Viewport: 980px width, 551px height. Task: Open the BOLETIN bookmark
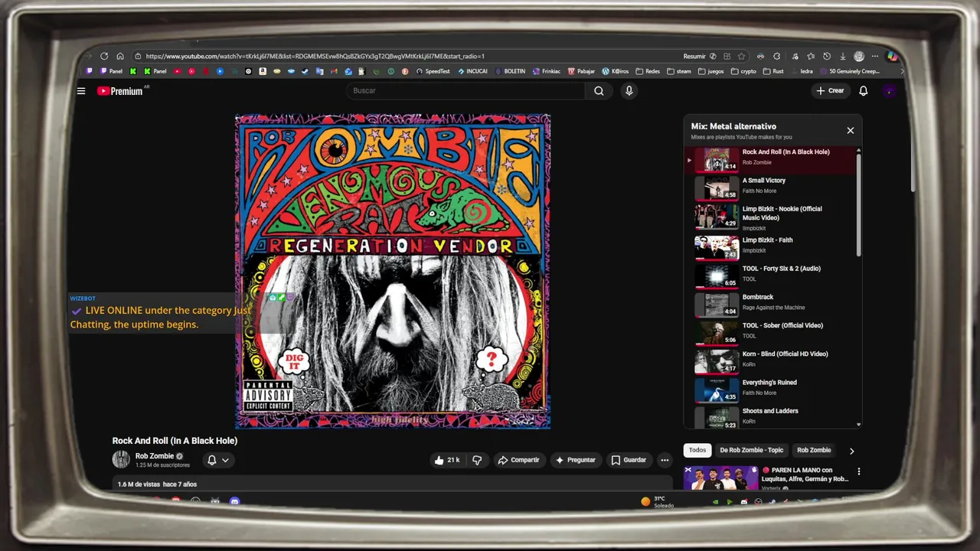pyautogui.click(x=510, y=71)
